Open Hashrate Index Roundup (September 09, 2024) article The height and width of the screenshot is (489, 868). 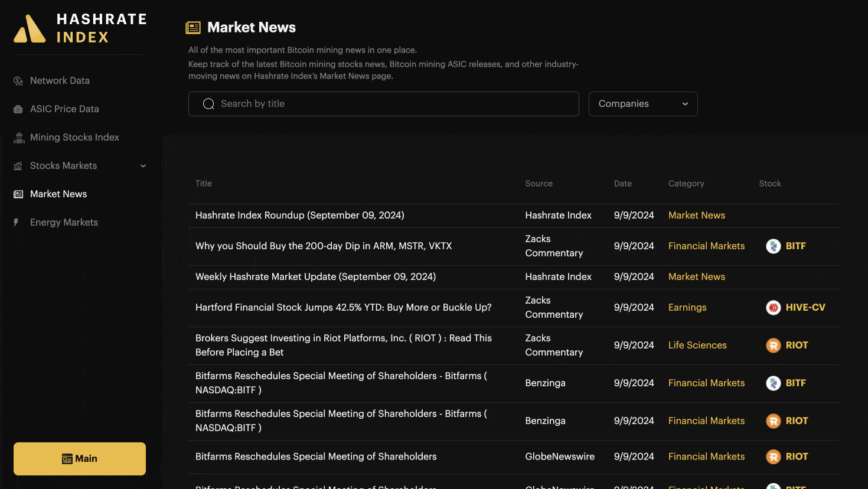click(300, 216)
